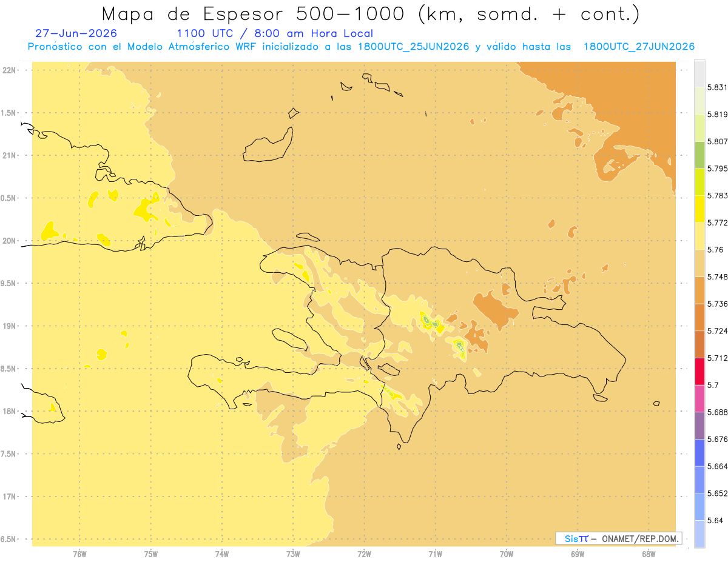Select the blue swatch between 5.676 and 5.664
728x562 pixels.
coord(699,452)
